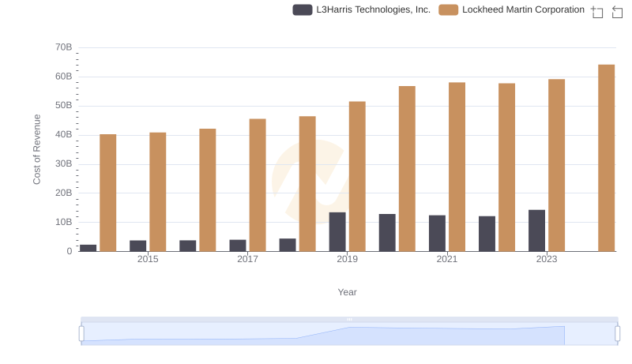Toggle Lockheed Martin Corporation series in legend
The image size is (632, 364).
coord(511,9)
